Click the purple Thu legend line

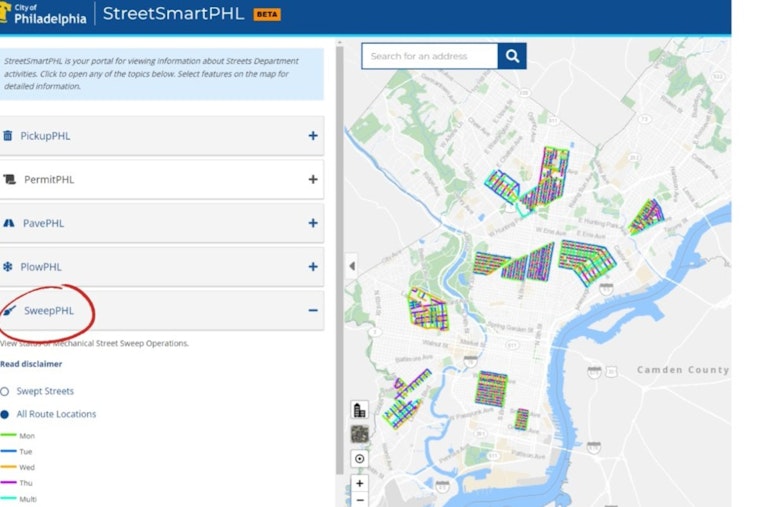8,482
